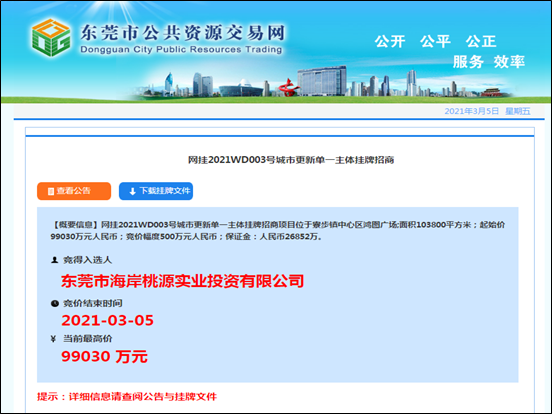The image size is (552, 414).
Task: Click the clock icon beside 竞价结束时间
Action: [55, 303]
